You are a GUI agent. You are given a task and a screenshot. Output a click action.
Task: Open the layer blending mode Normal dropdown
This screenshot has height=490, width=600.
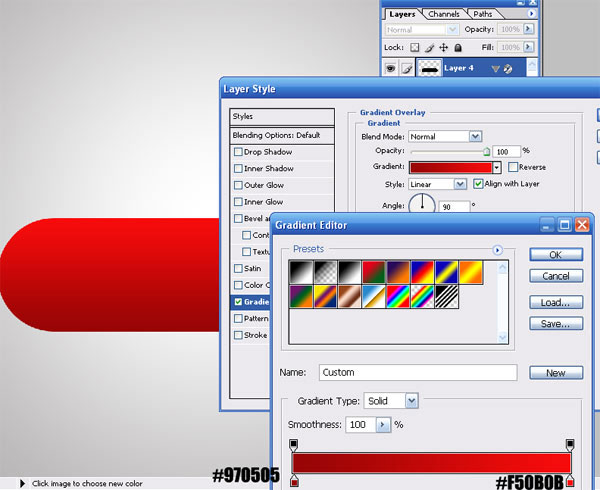pos(453,29)
